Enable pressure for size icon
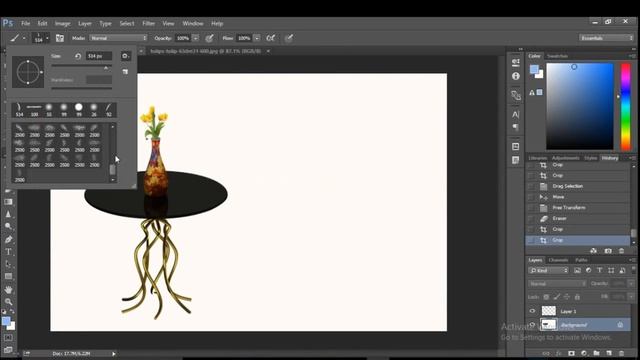Image resolution: width=640 pixels, height=360 pixels. pyautogui.click(x=289, y=38)
